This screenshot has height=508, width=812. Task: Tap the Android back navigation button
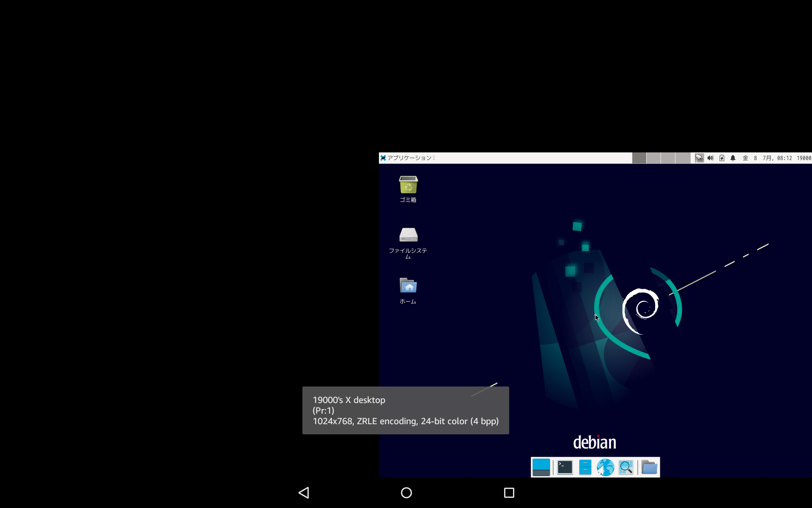pos(304,493)
